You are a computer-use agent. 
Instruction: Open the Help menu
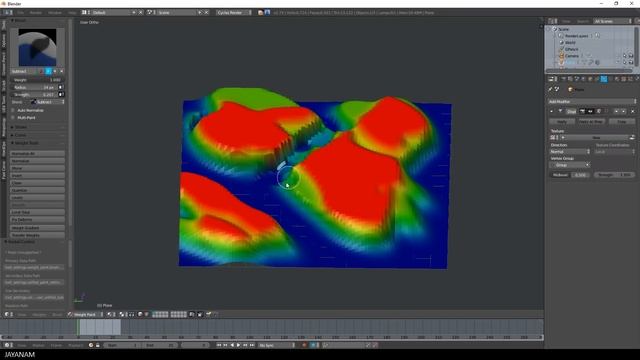pos(72,13)
